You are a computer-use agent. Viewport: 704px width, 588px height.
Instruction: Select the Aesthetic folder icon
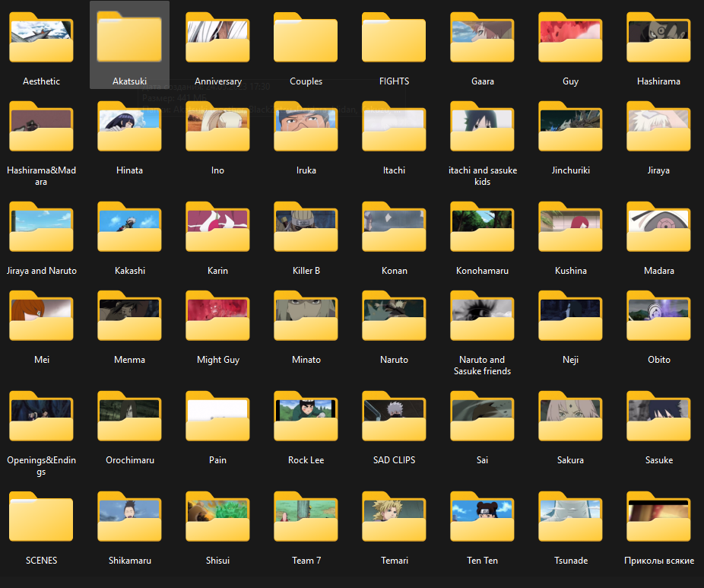coord(41,37)
